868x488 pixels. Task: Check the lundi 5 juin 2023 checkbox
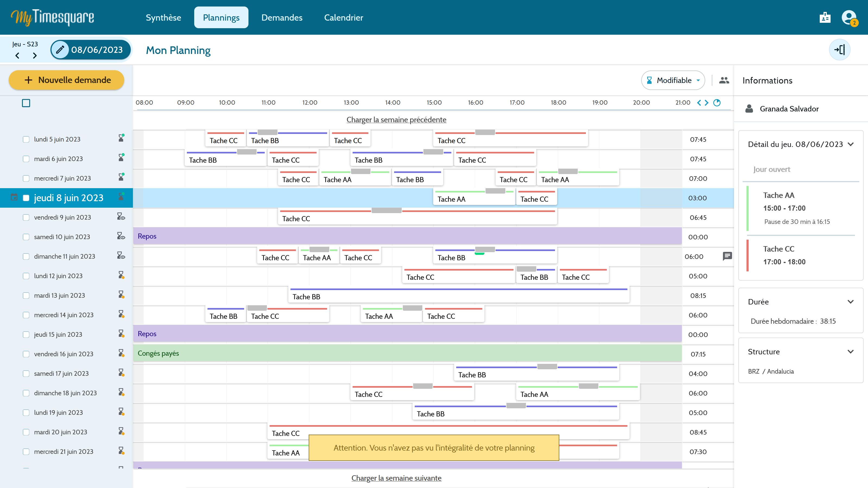26,139
